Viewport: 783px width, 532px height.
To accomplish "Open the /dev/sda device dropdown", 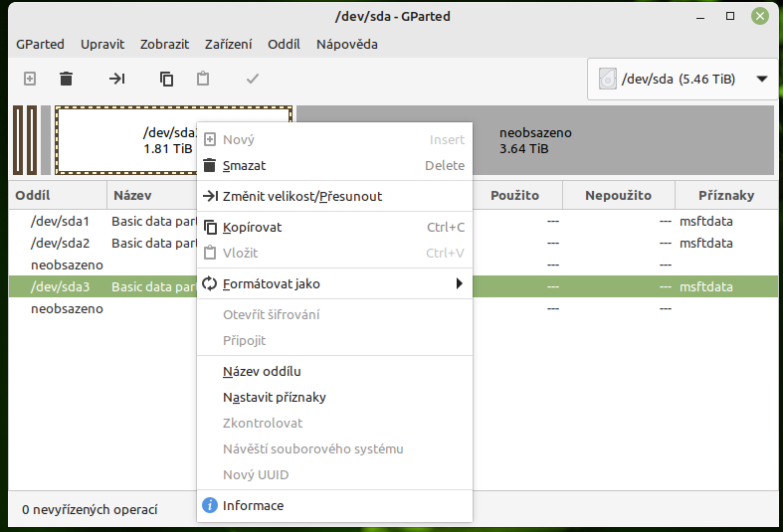I will click(x=762, y=80).
